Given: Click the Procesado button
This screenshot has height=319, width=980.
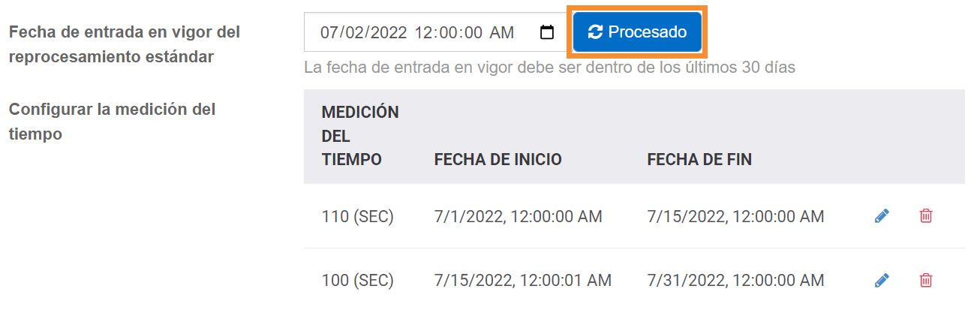Looking at the screenshot, I should (638, 32).
